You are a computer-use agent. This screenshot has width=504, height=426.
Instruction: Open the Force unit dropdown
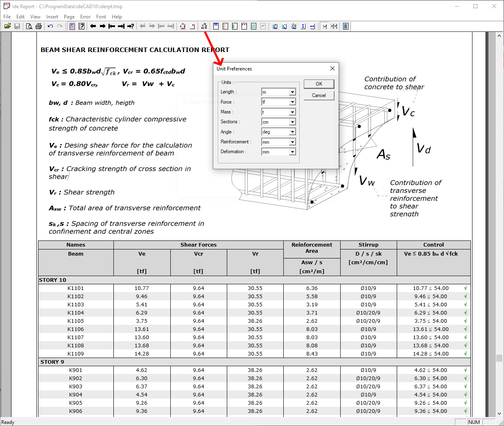point(292,102)
